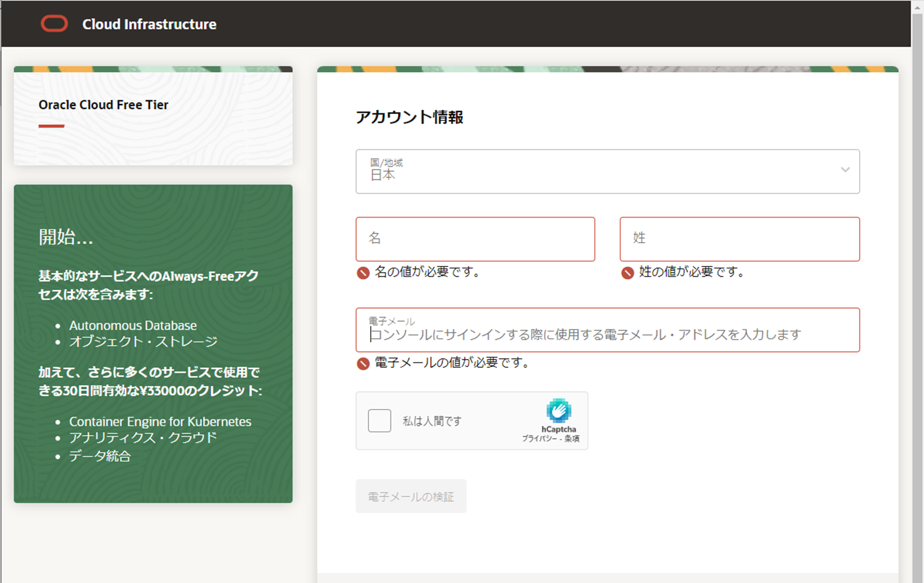Click the アナリティクス・クラウド list item
The height and width of the screenshot is (583, 924).
coord(143,438)
